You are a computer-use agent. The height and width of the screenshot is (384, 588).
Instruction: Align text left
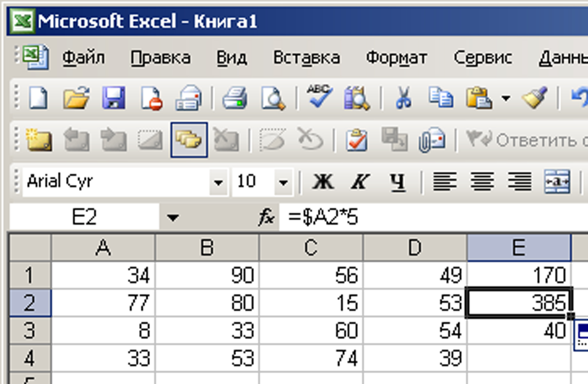tap(445, 182)
